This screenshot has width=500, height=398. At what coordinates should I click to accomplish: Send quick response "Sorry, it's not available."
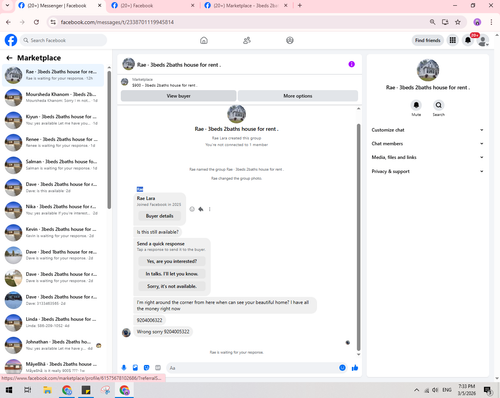tap(172, 286)
